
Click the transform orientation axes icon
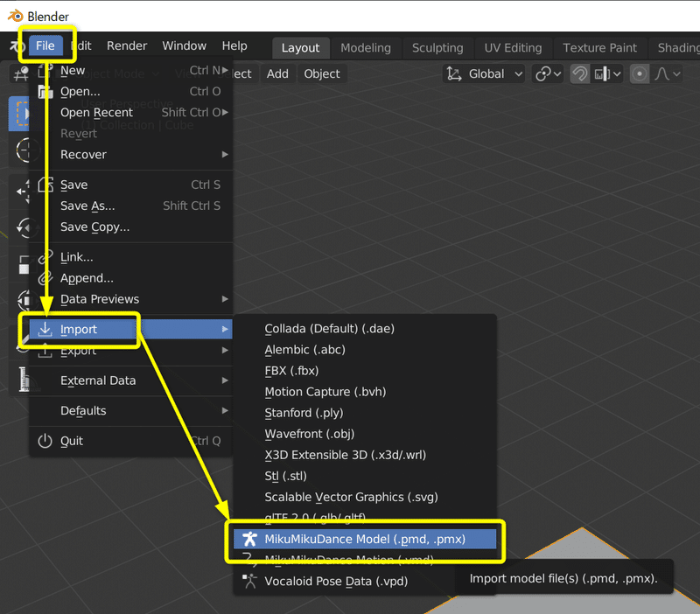coord(454,73)
